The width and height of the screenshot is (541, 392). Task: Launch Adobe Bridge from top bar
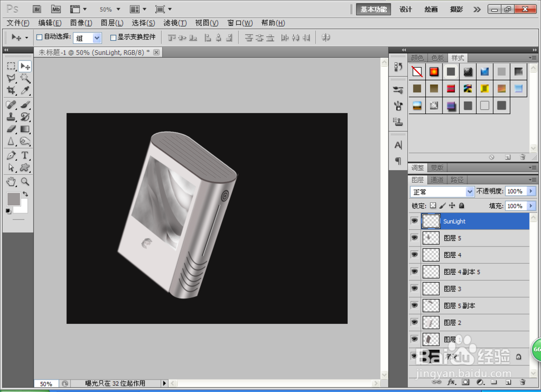[37, 9]
